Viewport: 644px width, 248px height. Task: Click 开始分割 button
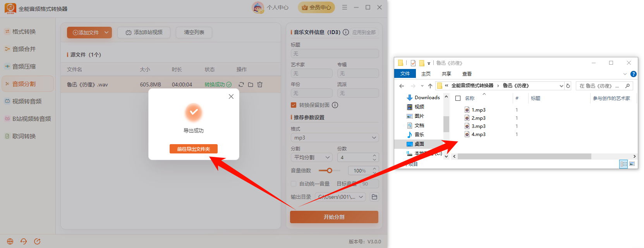click(334, 217)
